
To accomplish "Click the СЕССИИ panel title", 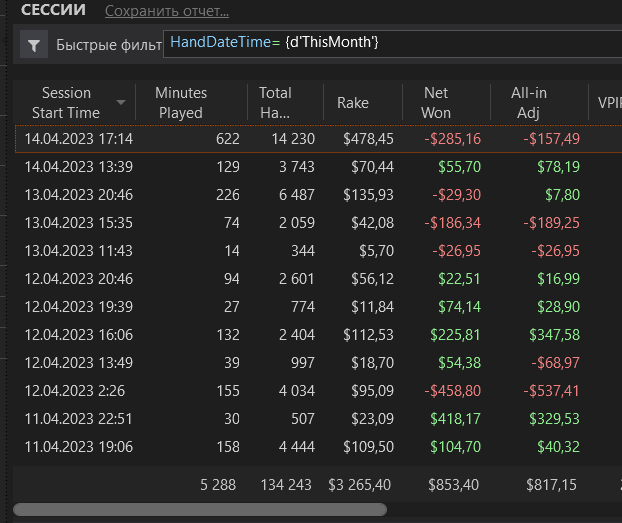I will 53,10.
